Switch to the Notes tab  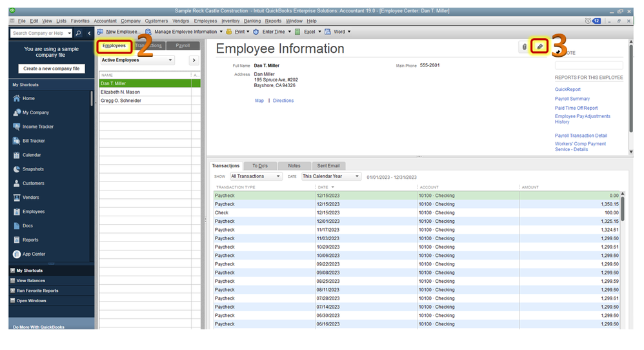tap(294, 166)
